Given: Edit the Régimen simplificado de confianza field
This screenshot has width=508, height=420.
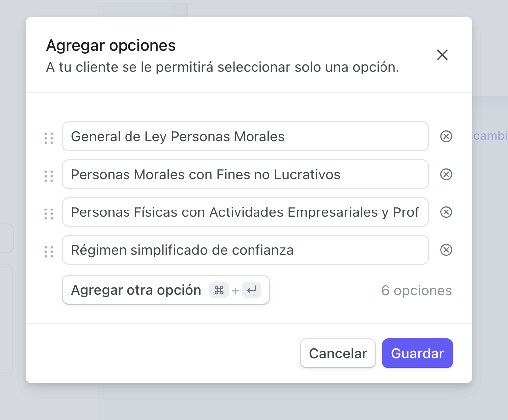Looking at the screenshot, I should (x=245, y=250).
